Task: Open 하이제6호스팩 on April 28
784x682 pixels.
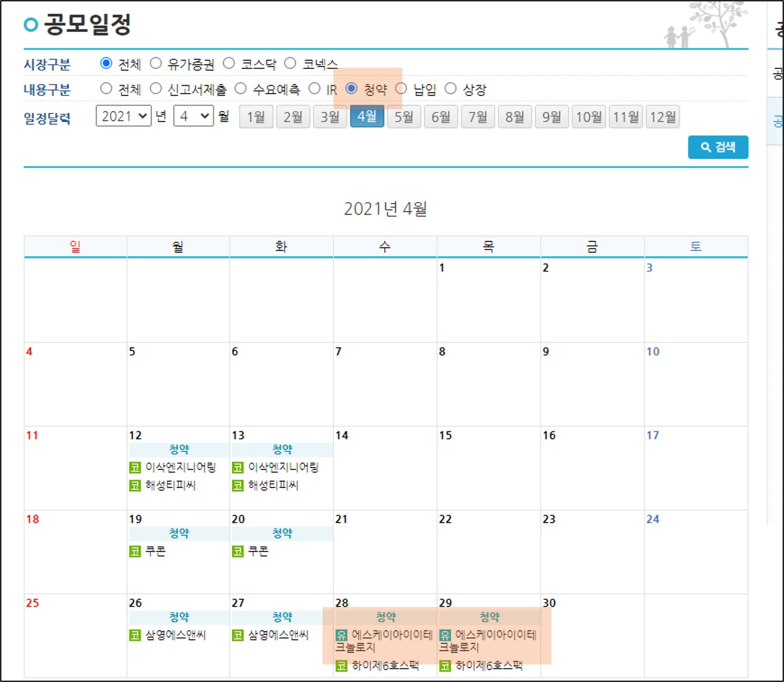Action: [385, 666]
